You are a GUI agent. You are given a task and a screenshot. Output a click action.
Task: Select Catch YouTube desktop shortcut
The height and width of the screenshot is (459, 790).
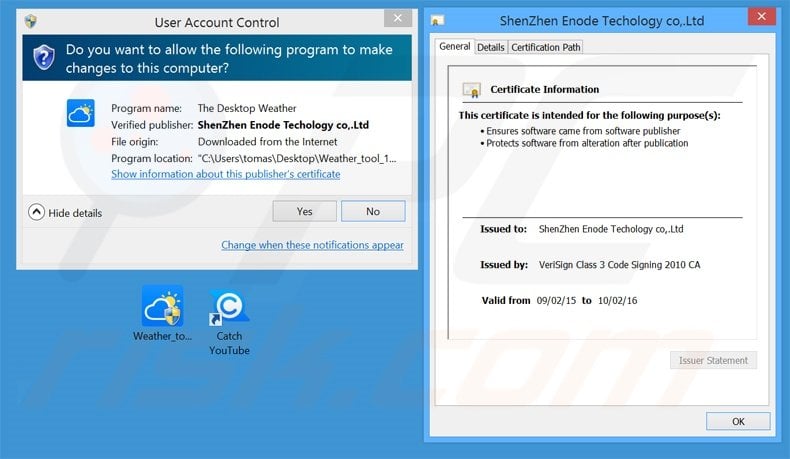pos(229,321)
